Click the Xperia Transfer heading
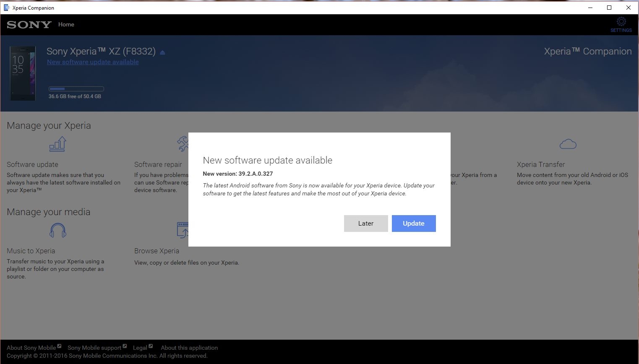Viewport: 639px width, 364px height. click(541, 164)
